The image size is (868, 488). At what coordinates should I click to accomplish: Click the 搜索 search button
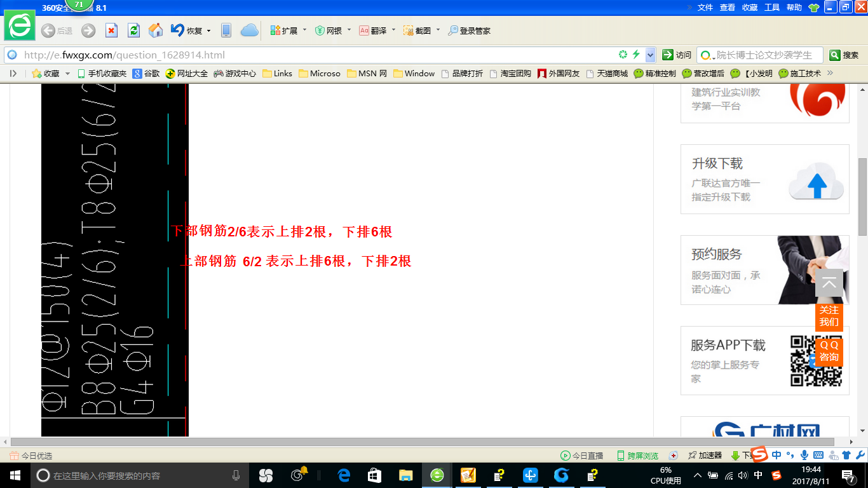[844, 55]
